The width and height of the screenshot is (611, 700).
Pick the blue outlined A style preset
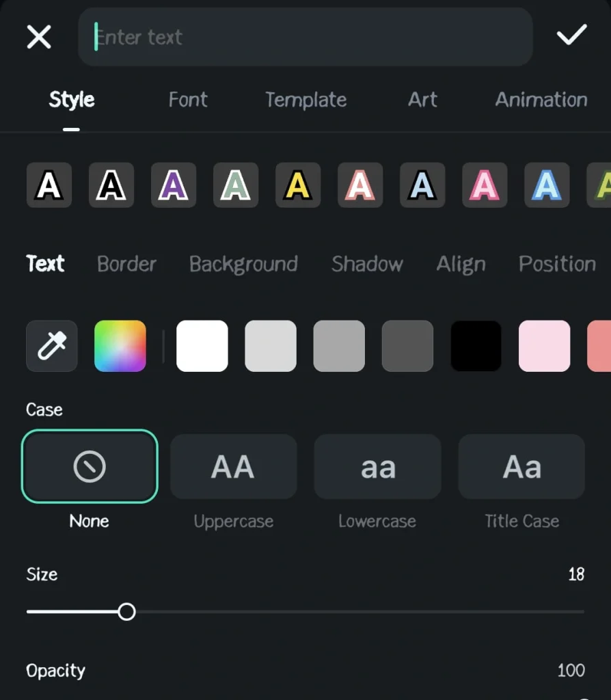point(547,185)
